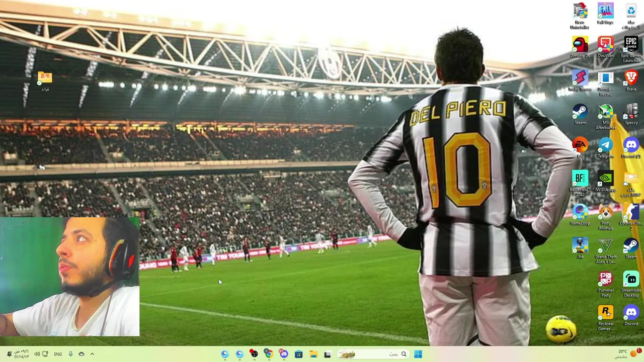Image resolution: width=644 pixels, height=362 pixels.
Task: Launch the Speccy desktop shortcut
Action: [631, 114]
